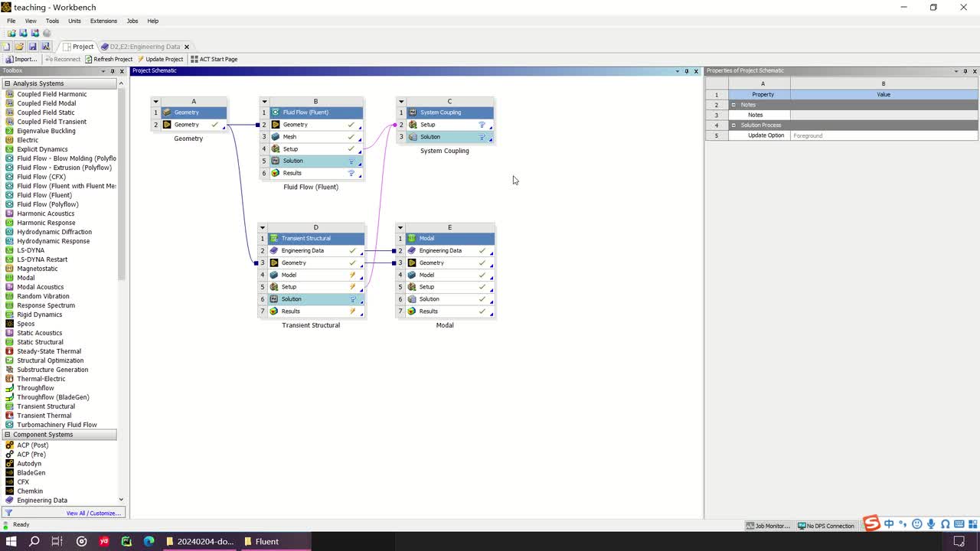Open the Units menu
980x551 pixels.
74,21
